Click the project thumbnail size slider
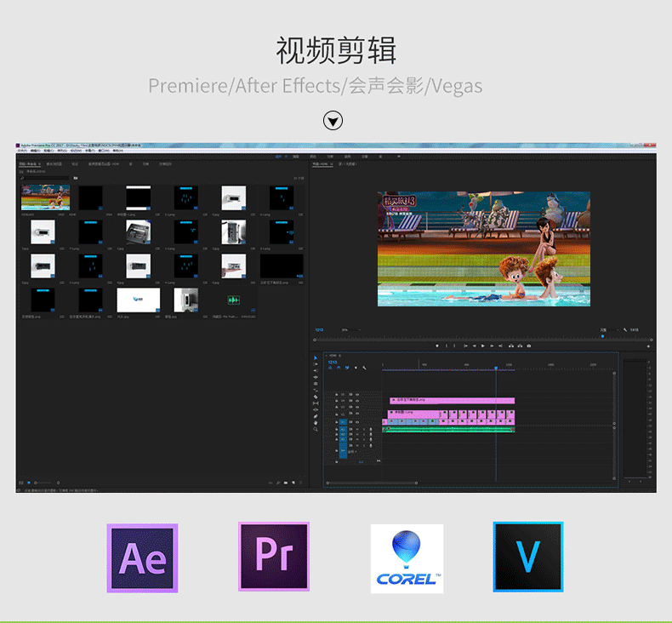 (43, 483)
